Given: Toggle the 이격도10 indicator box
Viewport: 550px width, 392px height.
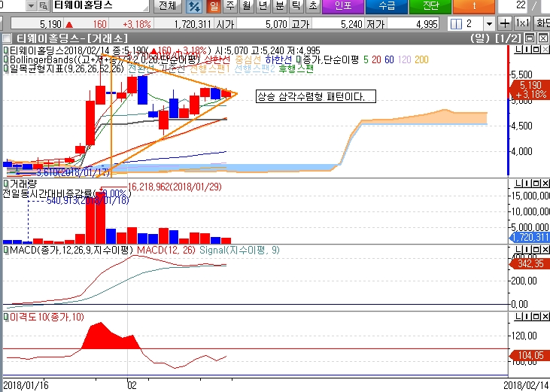Looking at the screenshot, I should click(x=5, y=317).
